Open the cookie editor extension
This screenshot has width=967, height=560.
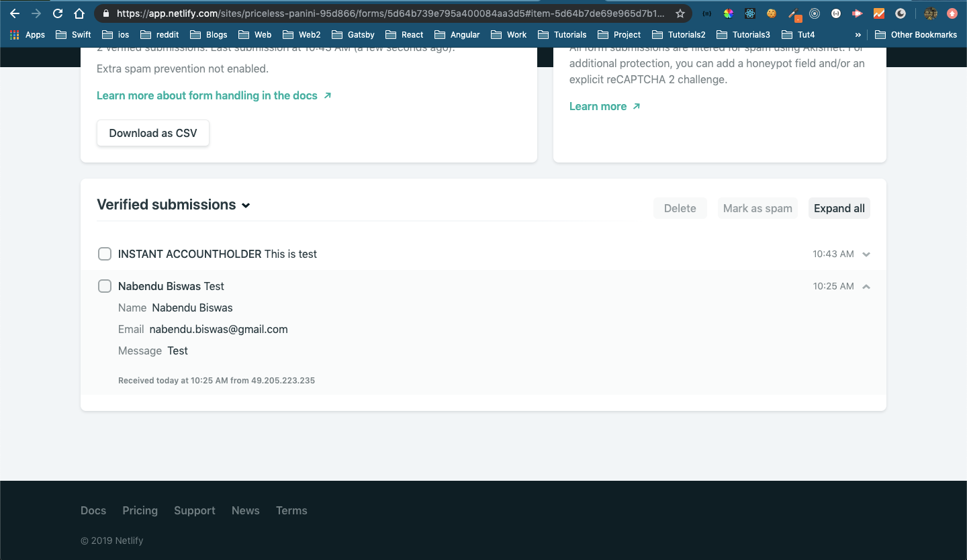(x=772, y=13)
